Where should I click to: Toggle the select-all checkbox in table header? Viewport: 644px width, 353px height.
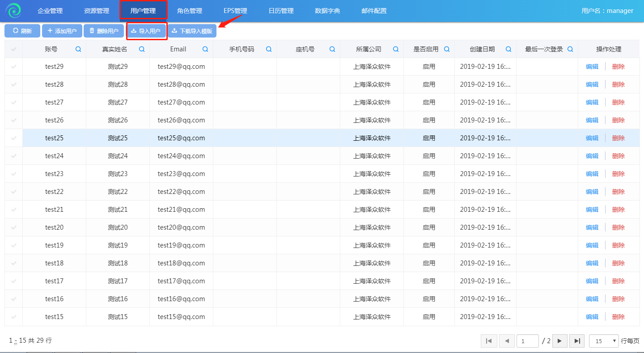pos(14,49)
